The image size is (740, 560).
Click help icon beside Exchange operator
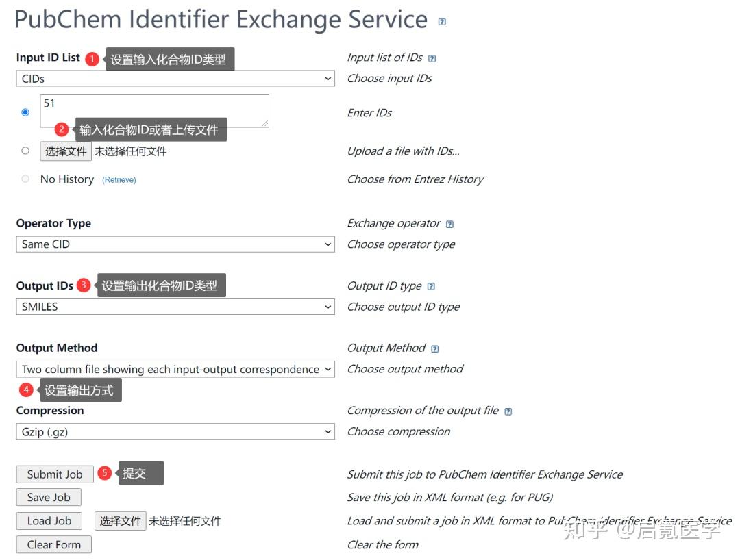(449, 224)
